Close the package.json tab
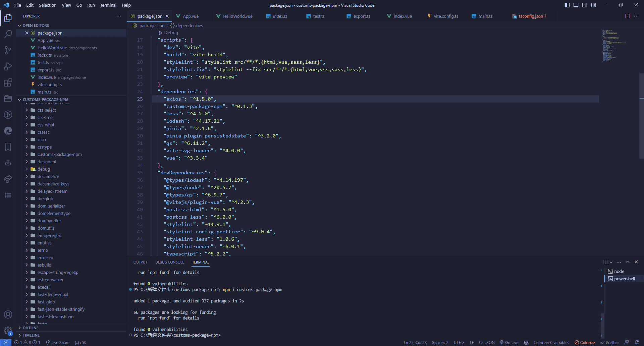This screenshot has width=644, height=346. 167,16
